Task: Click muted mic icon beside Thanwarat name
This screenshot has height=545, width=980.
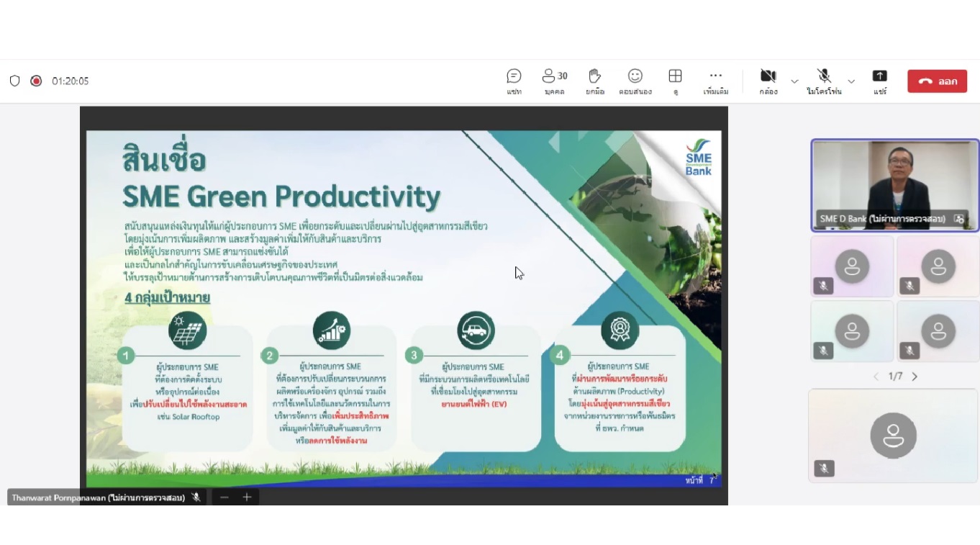Action: coord(196,497)
